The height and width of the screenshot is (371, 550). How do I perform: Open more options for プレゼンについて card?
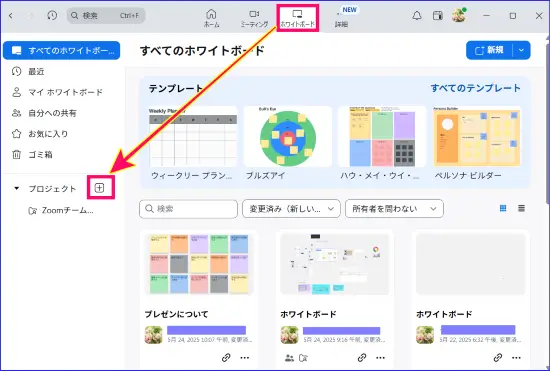tap(245, 358)
